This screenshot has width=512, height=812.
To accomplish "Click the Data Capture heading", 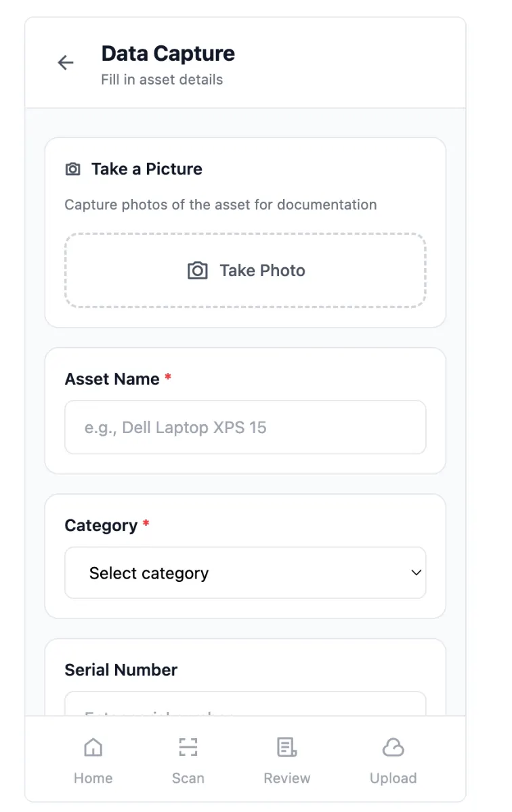I will [167, 53].
